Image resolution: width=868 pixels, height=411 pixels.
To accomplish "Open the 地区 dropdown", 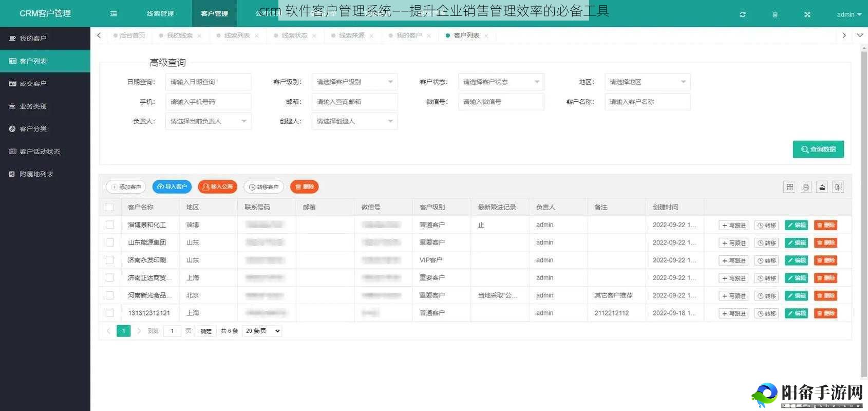I will point(647,82).
